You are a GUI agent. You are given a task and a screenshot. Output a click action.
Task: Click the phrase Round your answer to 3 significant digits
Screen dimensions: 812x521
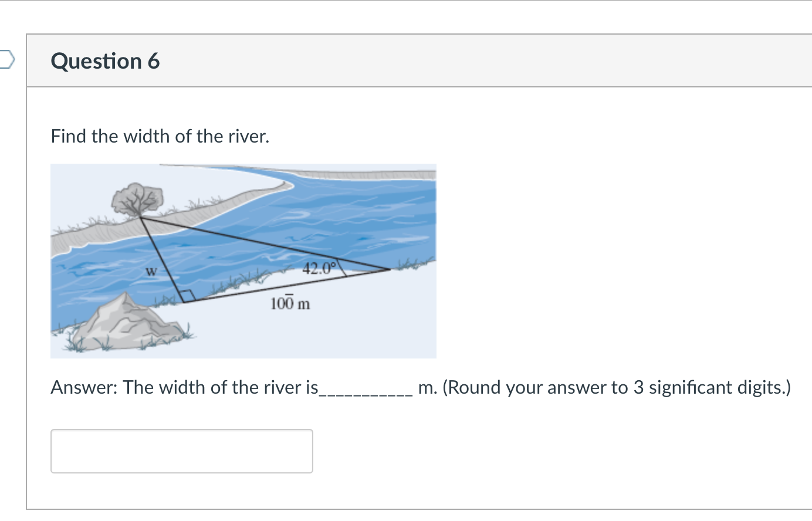tap(619, 387)
